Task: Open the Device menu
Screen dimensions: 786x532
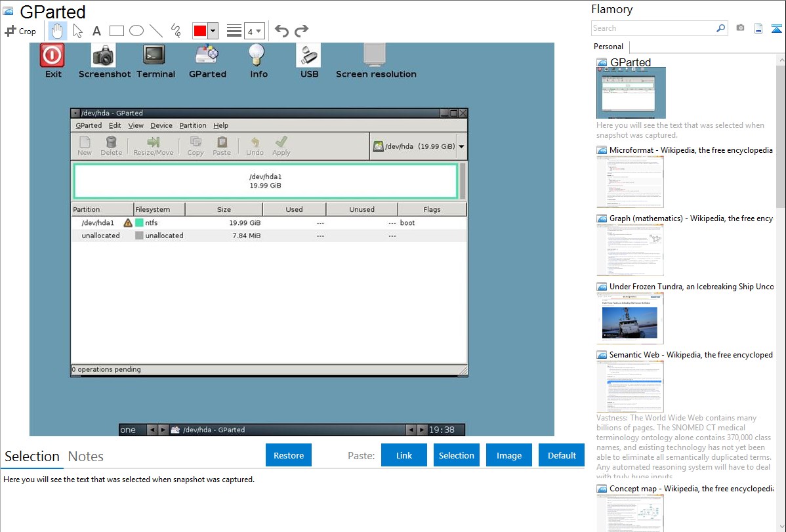Action: click(x=161, y=125)
